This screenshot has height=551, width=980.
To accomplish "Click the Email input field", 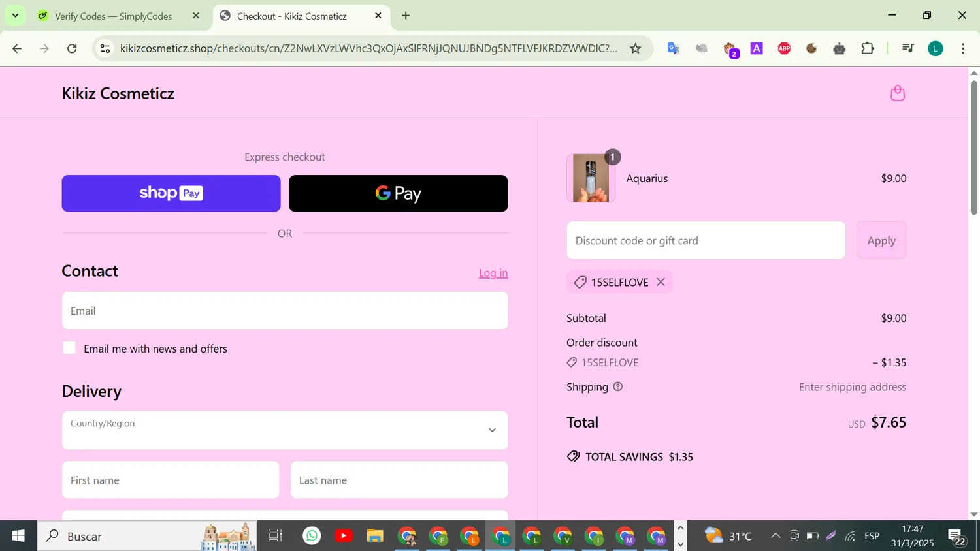I will click(x=285, y=311).
